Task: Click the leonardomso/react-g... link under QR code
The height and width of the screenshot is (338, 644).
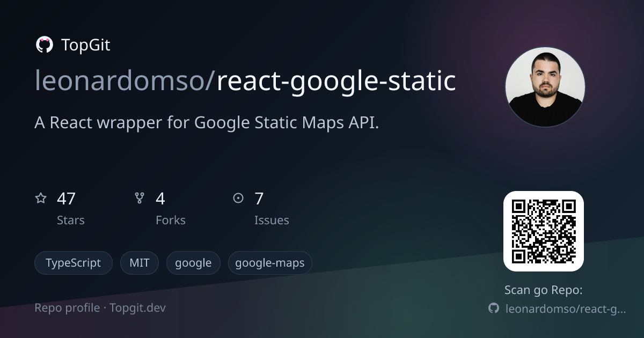Action: coord(566,308)
